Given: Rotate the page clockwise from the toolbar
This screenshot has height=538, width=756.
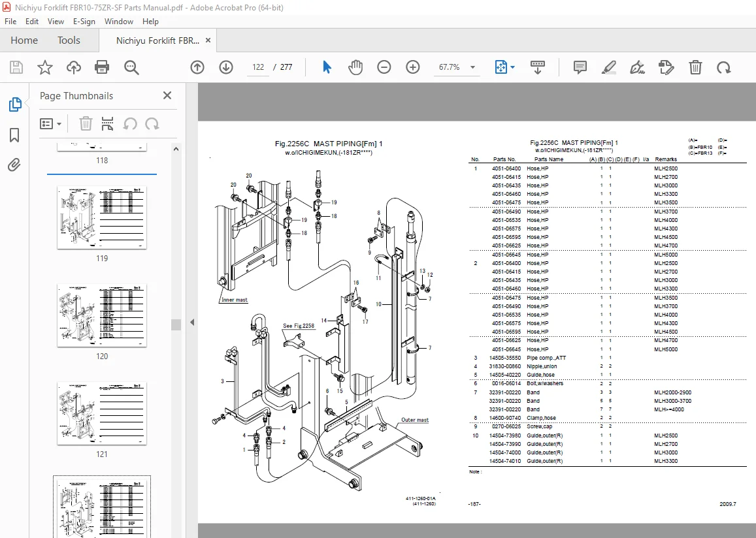Looking at the screenshot, I should point(724,67).
